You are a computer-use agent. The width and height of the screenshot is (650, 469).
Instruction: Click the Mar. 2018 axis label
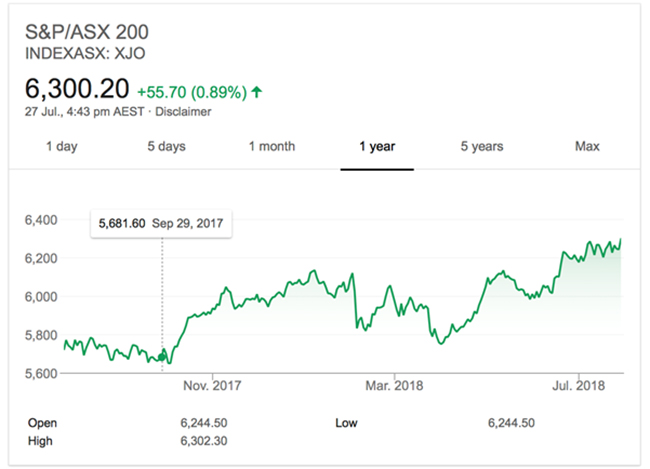coord(395,384)
